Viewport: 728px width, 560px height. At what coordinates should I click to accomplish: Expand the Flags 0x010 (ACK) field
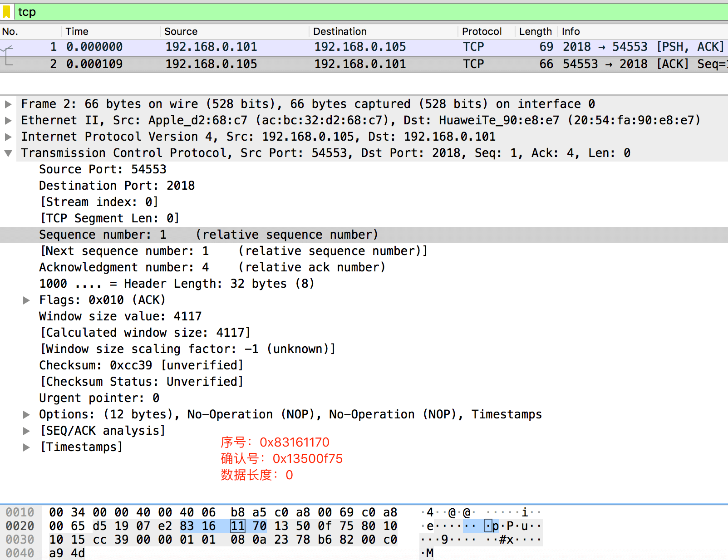point(27,300)
